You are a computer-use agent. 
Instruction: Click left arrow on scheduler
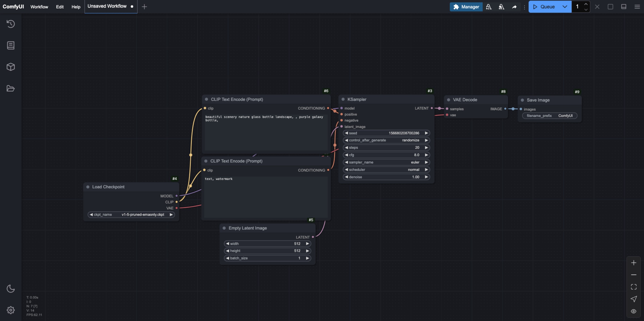[347, 170]
